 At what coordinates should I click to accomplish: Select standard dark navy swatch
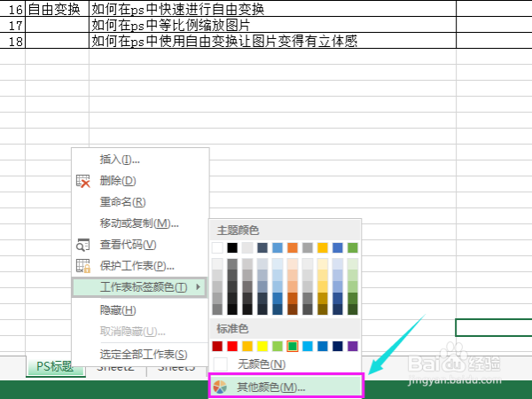[x=338, y=347]
